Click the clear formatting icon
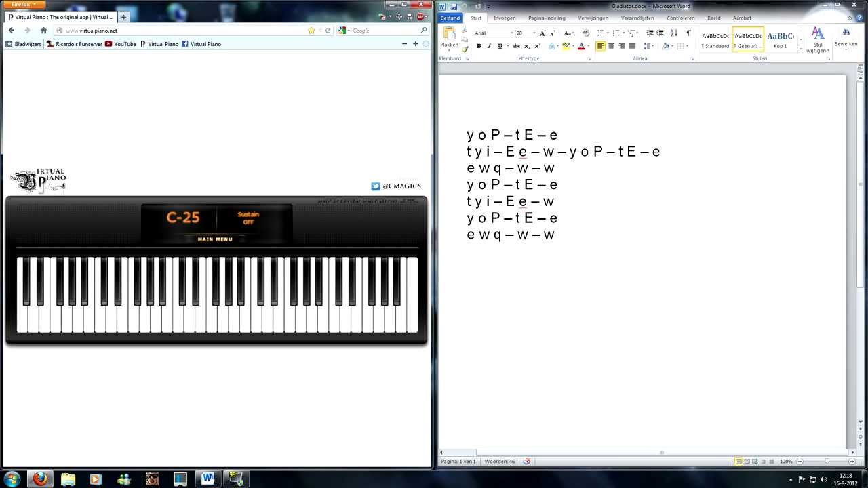This screenshot has height=488, width=868. pyautogui.click(x=586, y=33)
